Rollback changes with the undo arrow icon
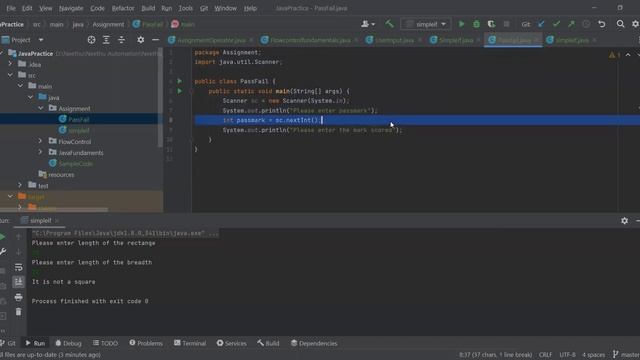The image size is (640, 360). pos(602,24)
